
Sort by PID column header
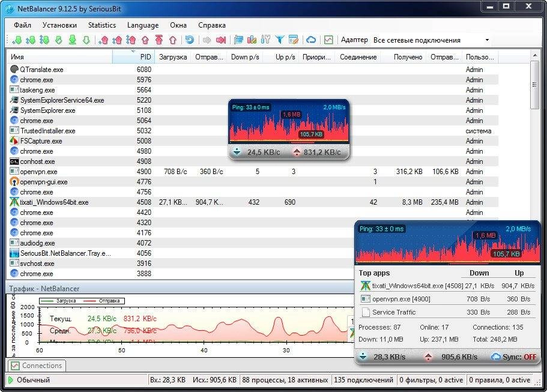coord(133,57)
